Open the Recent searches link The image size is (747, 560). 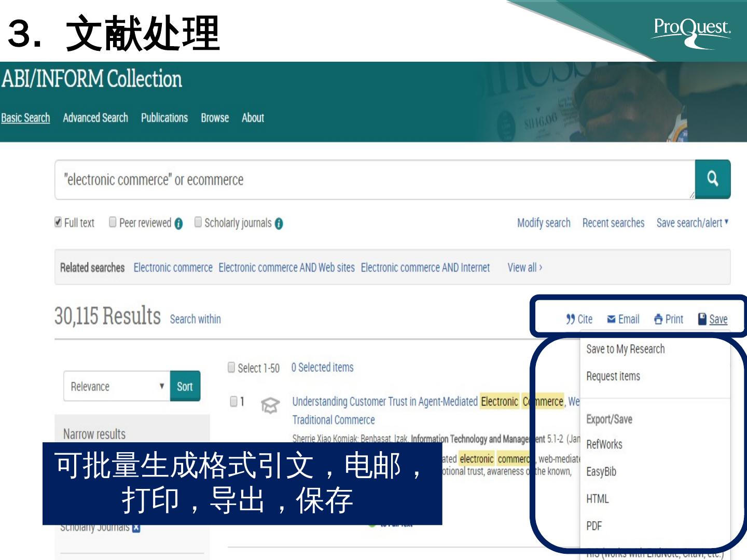coord(613,223)
